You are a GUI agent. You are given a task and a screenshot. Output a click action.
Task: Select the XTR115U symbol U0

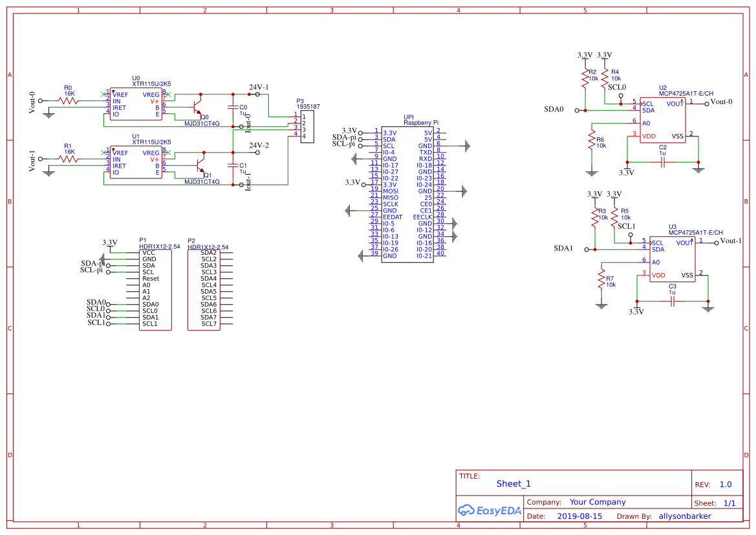(136, 104)
